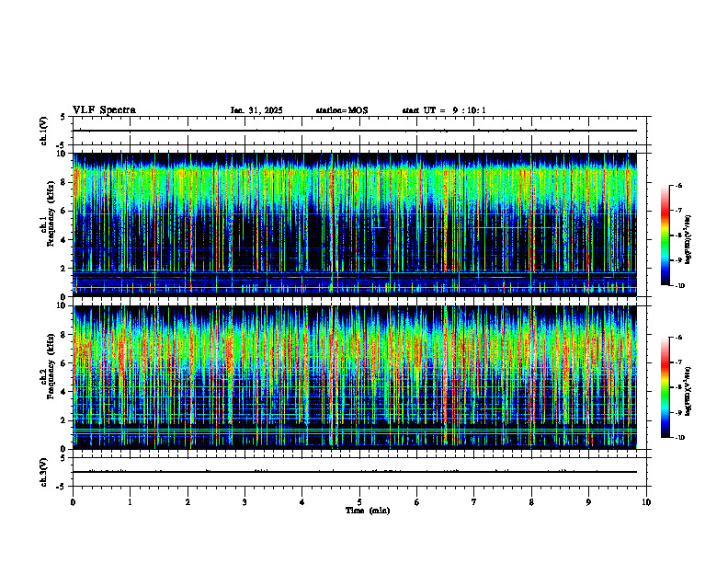Click the Time (min) axis label
The height and width of the screenshot is (563, 728).
(368, 511)
